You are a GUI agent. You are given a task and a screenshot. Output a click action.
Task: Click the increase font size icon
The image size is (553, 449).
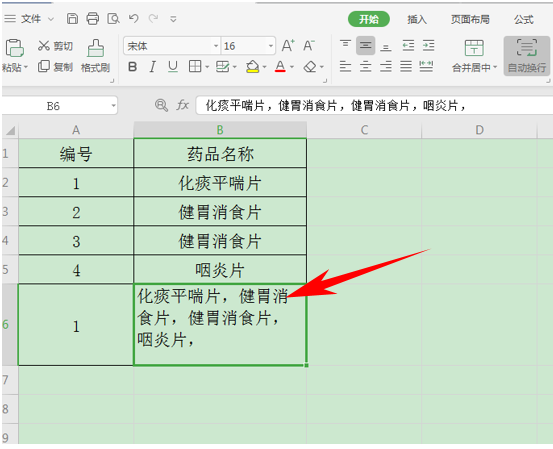288,45
